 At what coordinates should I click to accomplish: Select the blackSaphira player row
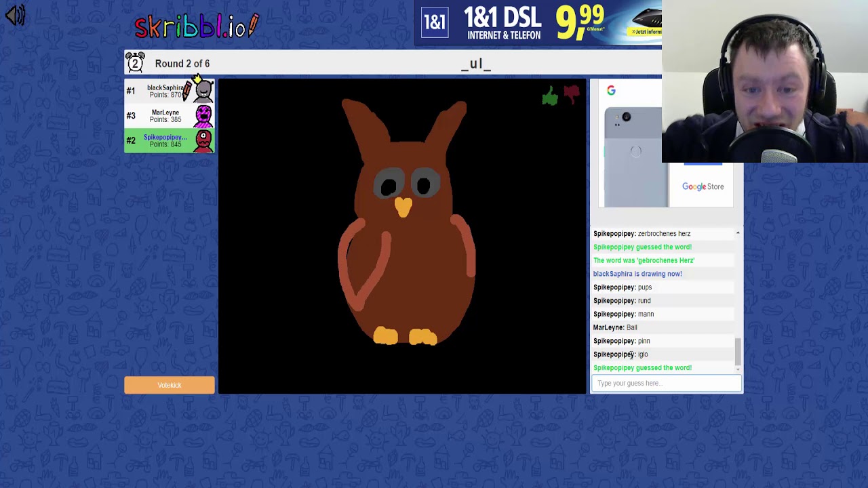click(170, 91)
